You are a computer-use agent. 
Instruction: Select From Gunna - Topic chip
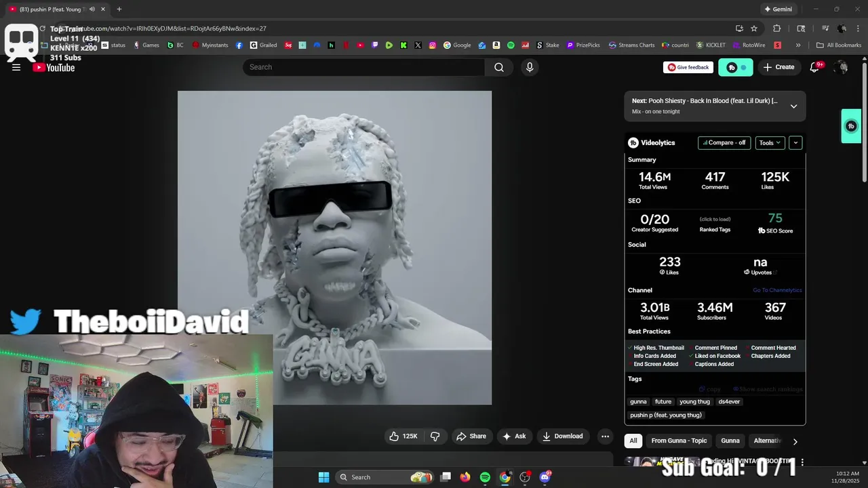[679, 441]
